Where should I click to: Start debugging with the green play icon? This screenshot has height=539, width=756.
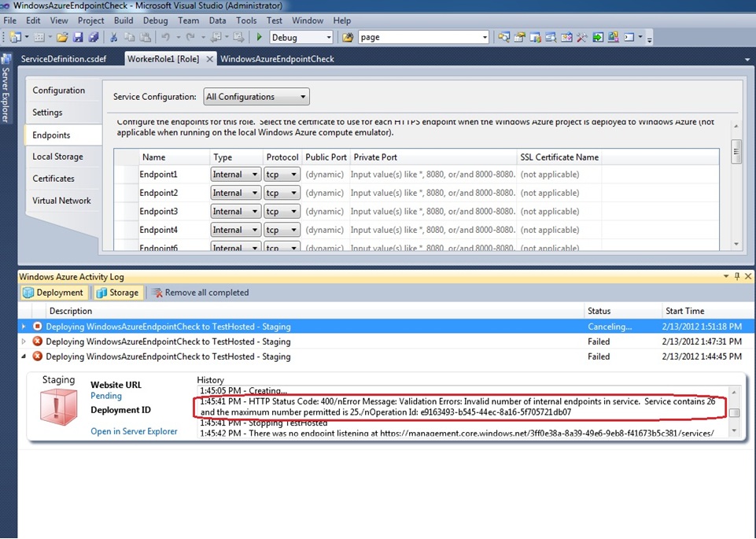(x=260, y=37)
